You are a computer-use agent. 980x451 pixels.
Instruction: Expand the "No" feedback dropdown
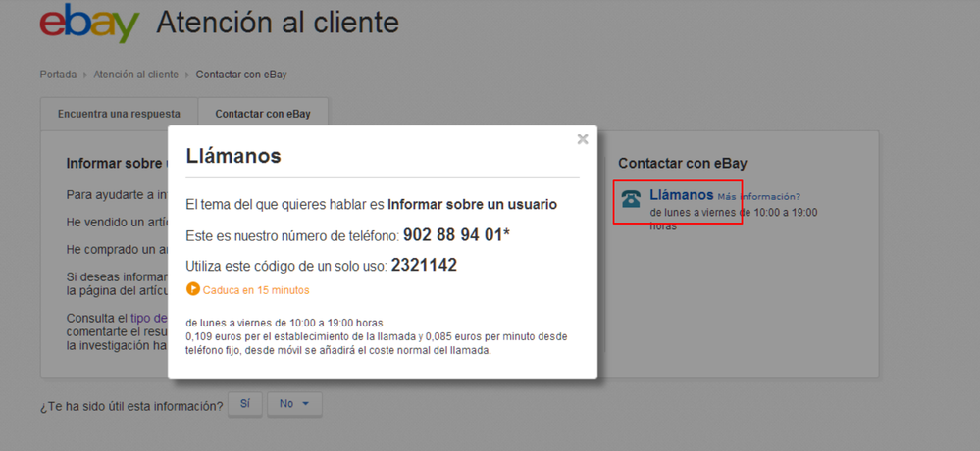click(294, 404)
